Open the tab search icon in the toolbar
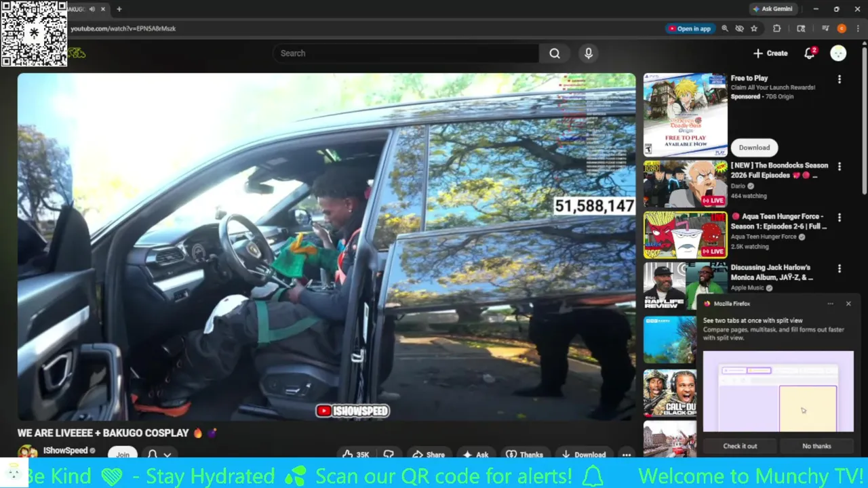Viewport: 868px width, 488px height. pos(801,28)
